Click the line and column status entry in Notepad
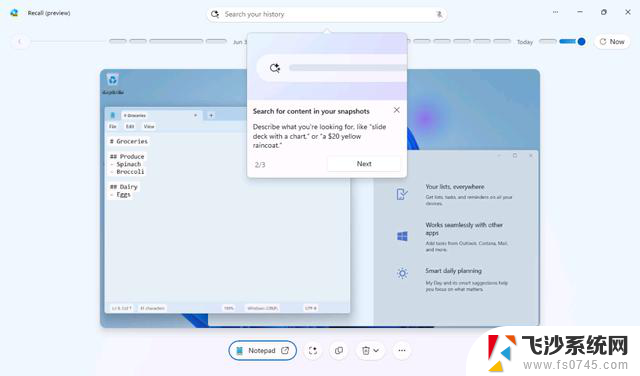The height and width of the screenshot is (376, 640). point(122,308)
